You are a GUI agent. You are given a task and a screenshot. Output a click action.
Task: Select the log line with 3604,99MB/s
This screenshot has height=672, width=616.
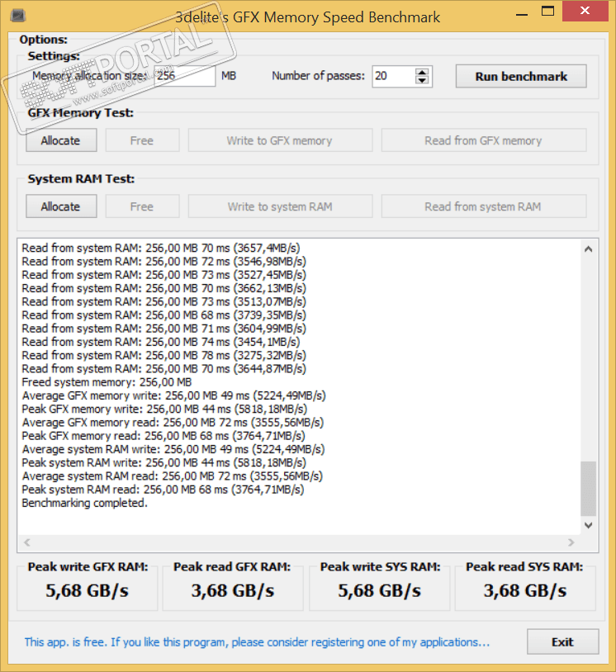[x=164, y=329]
